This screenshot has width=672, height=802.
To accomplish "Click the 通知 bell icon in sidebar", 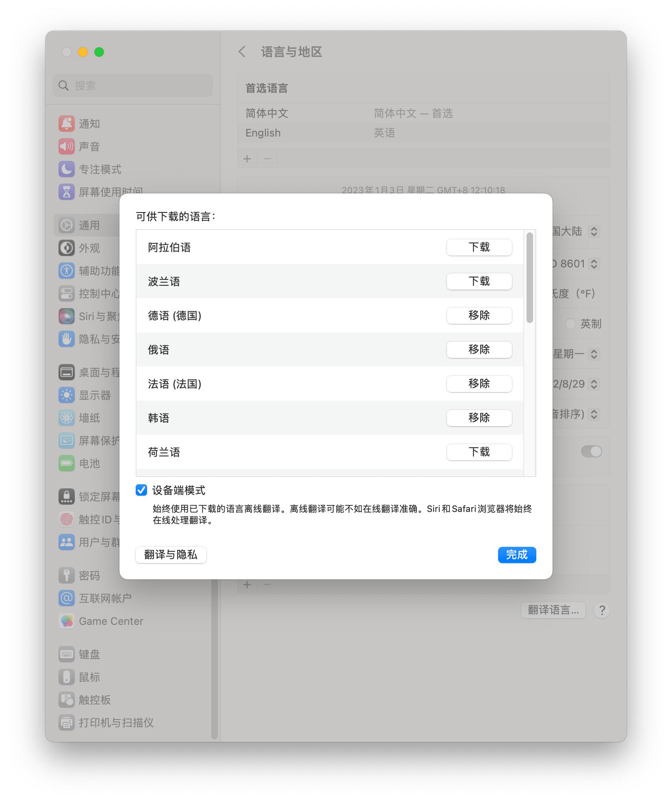I will tap(66, 124).
